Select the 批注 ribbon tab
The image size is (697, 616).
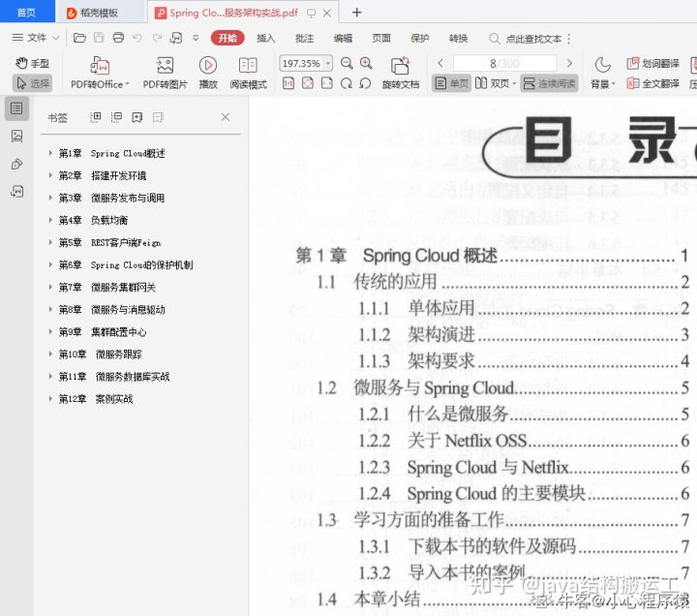(305, 38)
